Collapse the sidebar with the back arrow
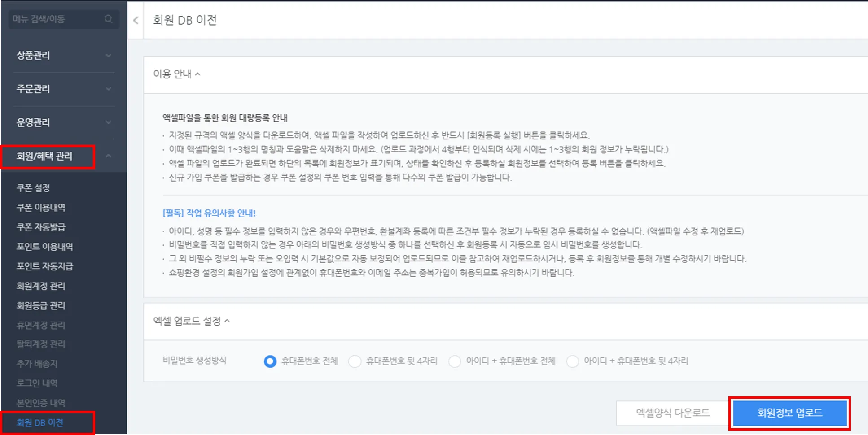 [x=136, y=20]
